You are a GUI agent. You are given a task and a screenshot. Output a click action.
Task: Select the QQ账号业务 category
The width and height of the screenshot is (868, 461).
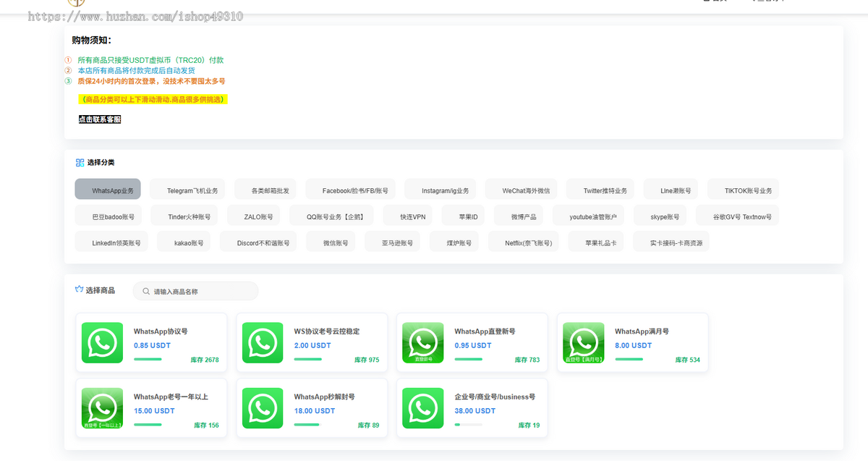tap(331, 216)
